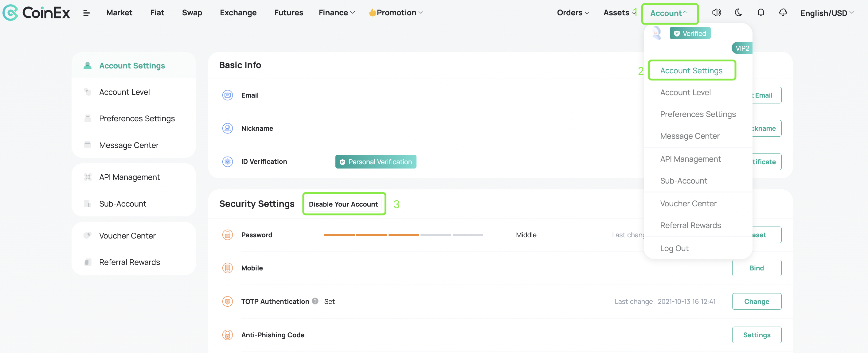Image resolution: width=868 pixels, height=353 pixels.
Task: Open Exchange in top navigation
Action: coord(238,13)
